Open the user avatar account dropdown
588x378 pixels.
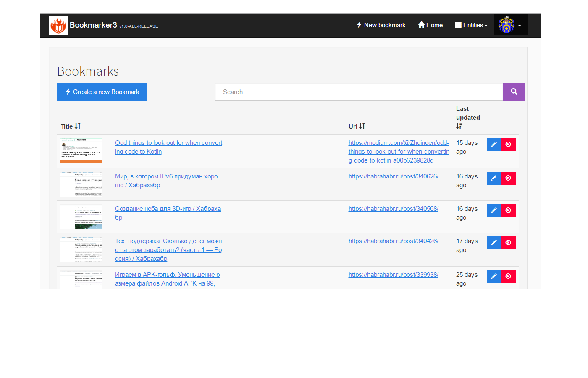pyautogui.click(x=510, y=25)
